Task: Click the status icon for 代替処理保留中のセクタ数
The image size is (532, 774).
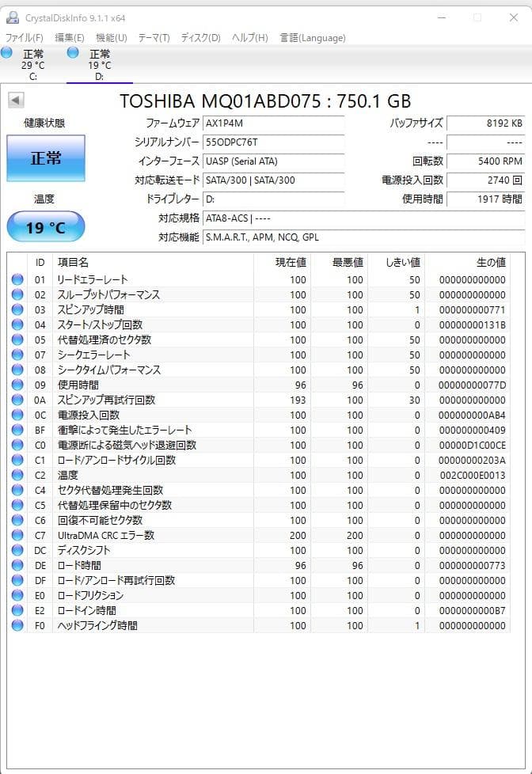Action: [x=17, y=505]
